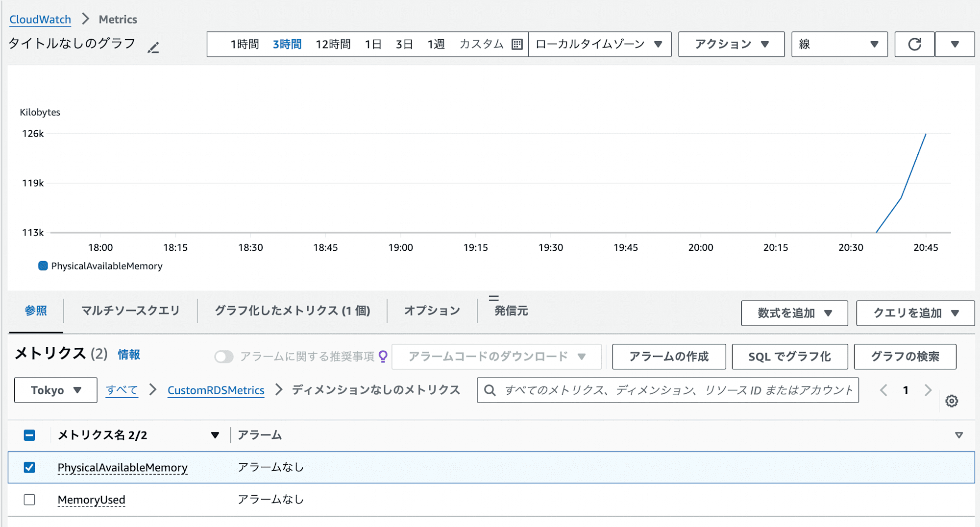980x527 pixels.
Task: Click PhysicalAvailableMemory legend label
Action: coord(107,266)
